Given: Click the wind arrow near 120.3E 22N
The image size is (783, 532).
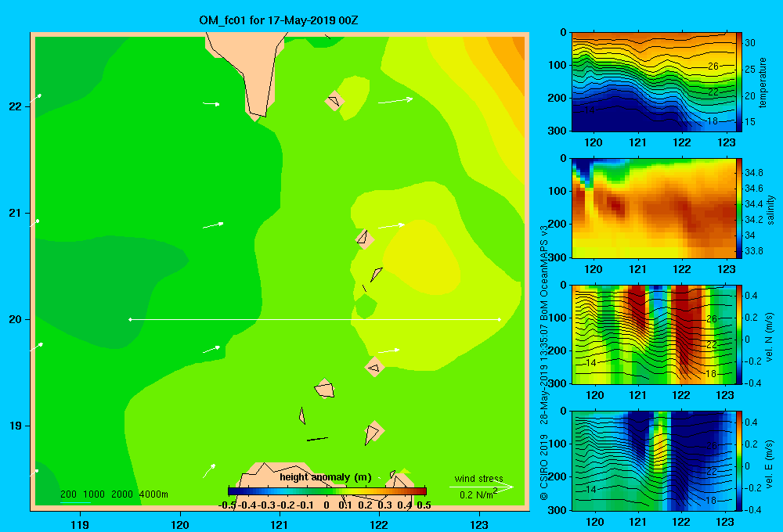Looking at the screenshot, I should (211, 104).
